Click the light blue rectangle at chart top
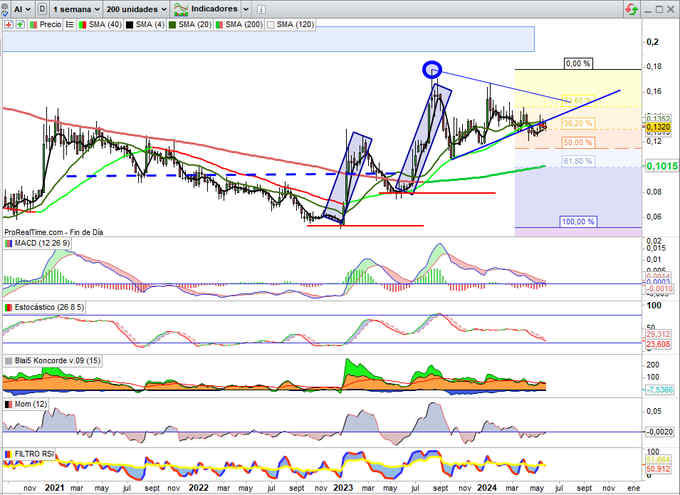This screenshot has height=495, width=680. pos(268,39)
